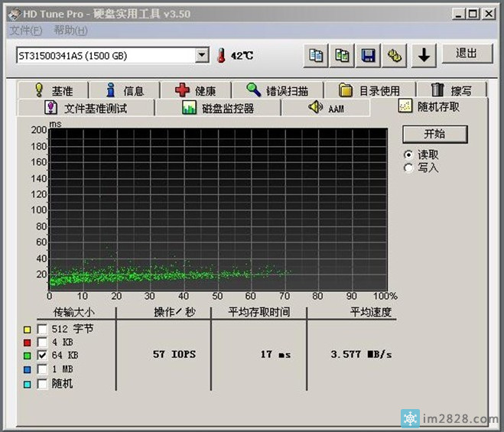The image size is (504, 432).
Task: Click the down arrow minimize-to-tray icon
Action: [425, 55]
